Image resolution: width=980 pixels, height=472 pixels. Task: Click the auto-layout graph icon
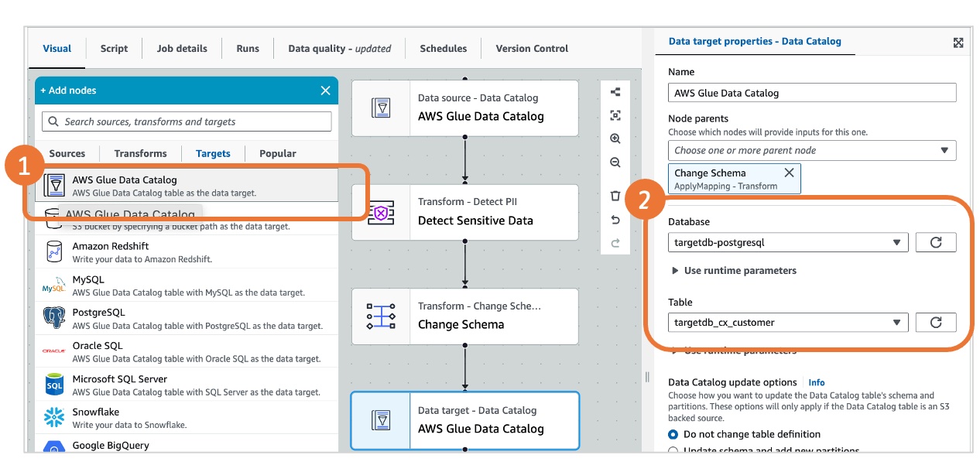(615, 92)
